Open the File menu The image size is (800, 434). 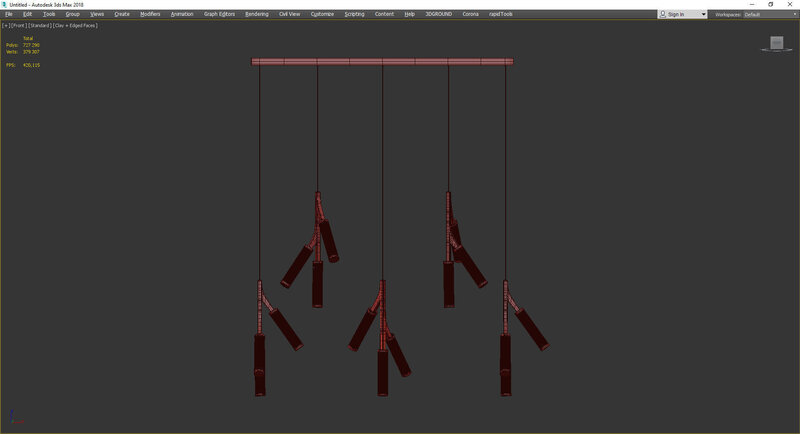[8, 14]
